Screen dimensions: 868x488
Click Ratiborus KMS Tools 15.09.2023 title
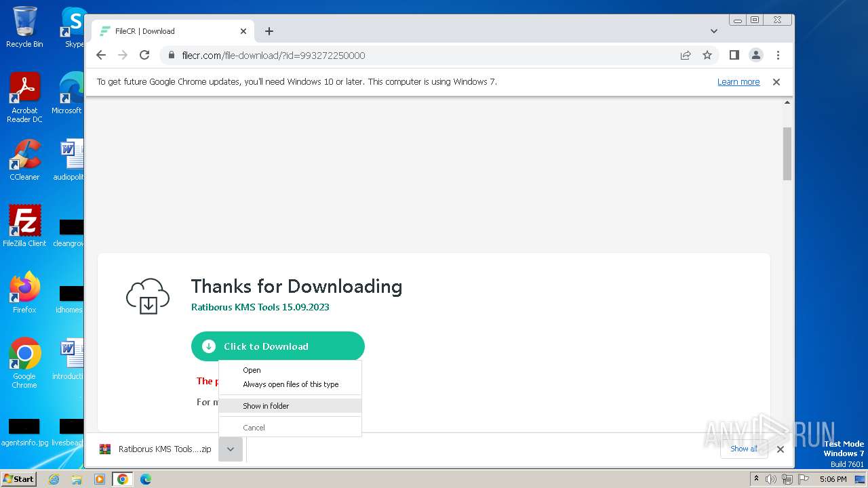pyautogui.click(x=260, y=307)
